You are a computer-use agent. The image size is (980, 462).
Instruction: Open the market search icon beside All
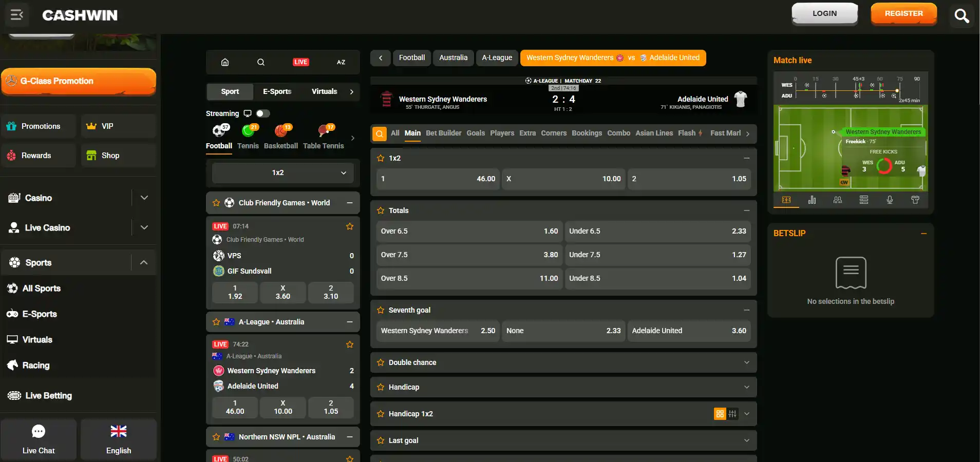(380, 133)
